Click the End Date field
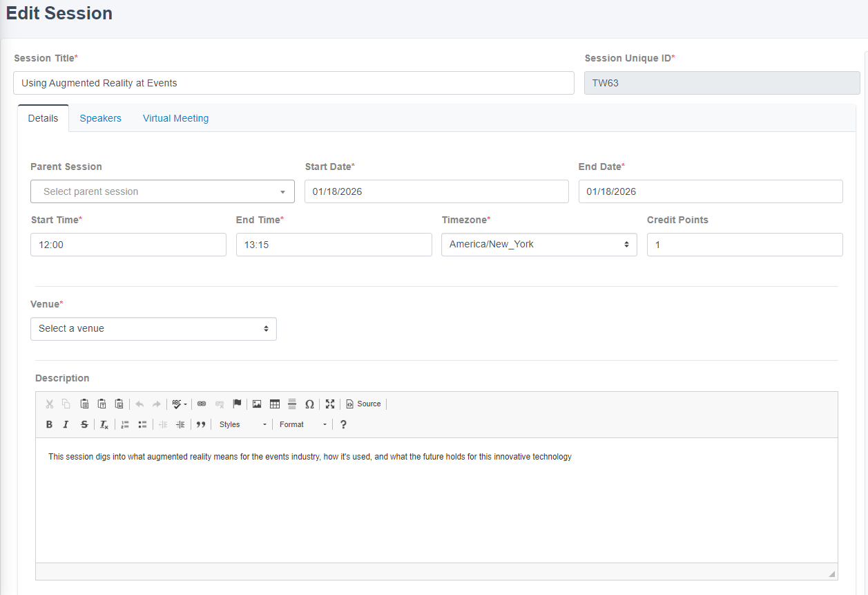 [711, 191]
